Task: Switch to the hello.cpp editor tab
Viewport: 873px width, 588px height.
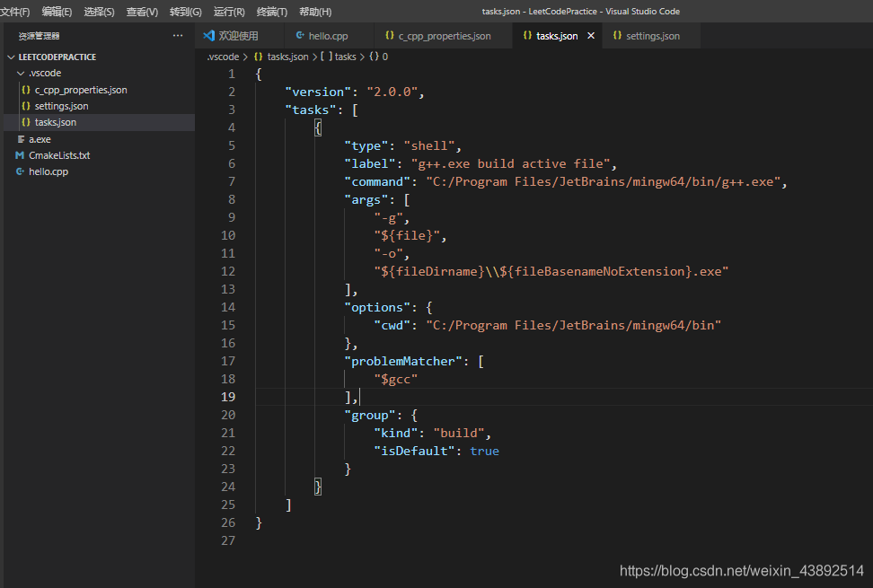Action: click(x=327, y=36)
